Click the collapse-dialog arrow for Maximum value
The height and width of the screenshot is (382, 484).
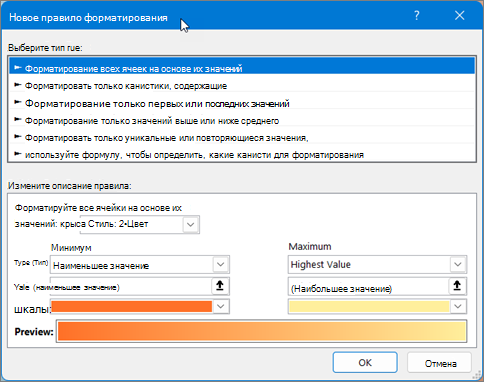point(457,286)
